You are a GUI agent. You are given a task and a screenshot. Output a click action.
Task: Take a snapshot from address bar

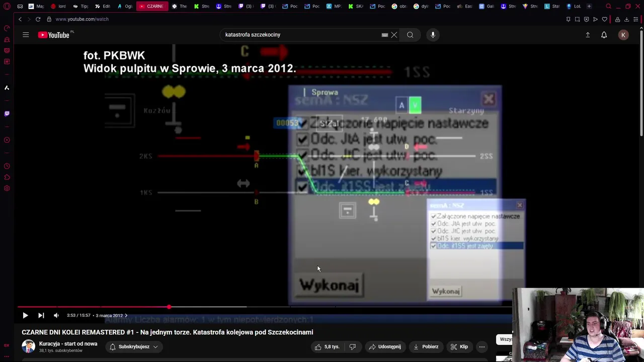pyautogui.click(x=577, y=19)
